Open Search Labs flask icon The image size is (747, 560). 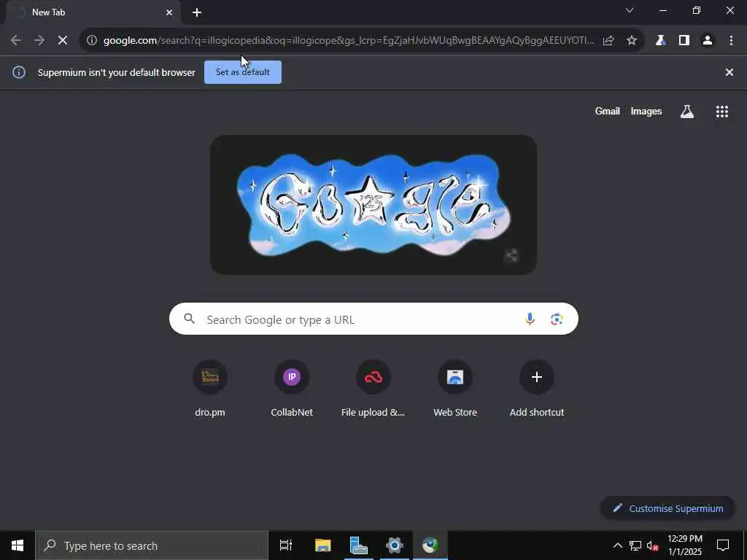687,112
